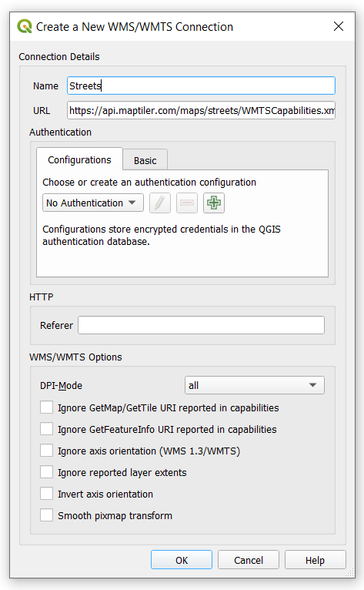Enable Invert axis orientation
This screenshot has height=590, width=364.
[x=47, y=494]
